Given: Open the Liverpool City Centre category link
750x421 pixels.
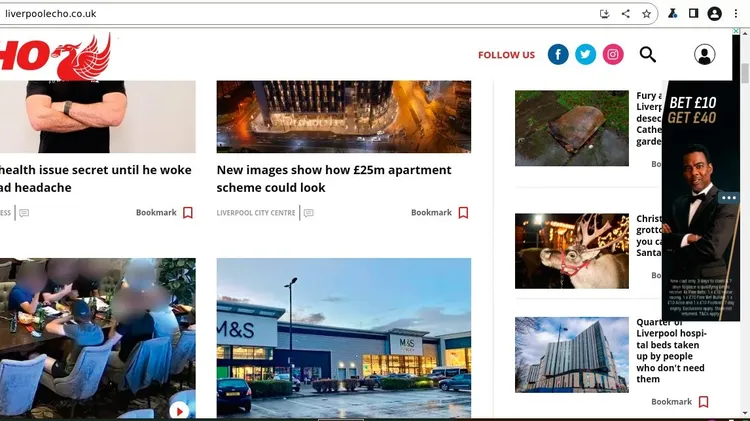Looking at the screenshot, I should [x=256, y=213].
